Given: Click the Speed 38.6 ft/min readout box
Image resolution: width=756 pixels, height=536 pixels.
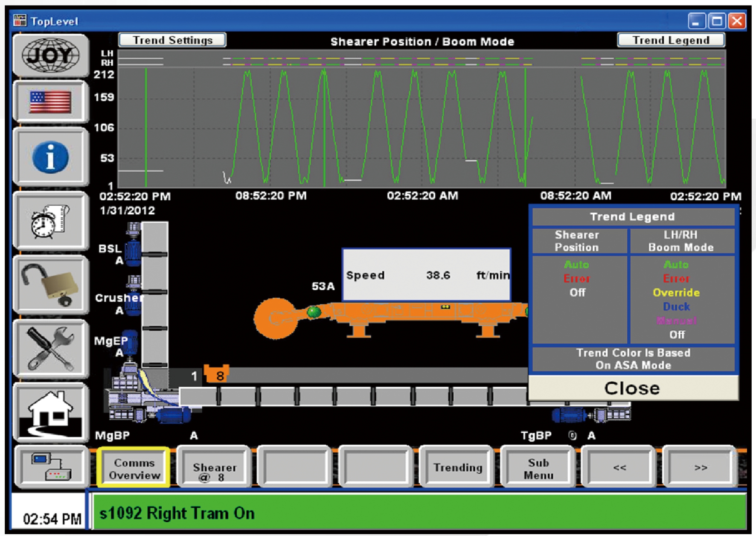Looking at the screenshot, I should pyautogui.click(x=427, y=275).
